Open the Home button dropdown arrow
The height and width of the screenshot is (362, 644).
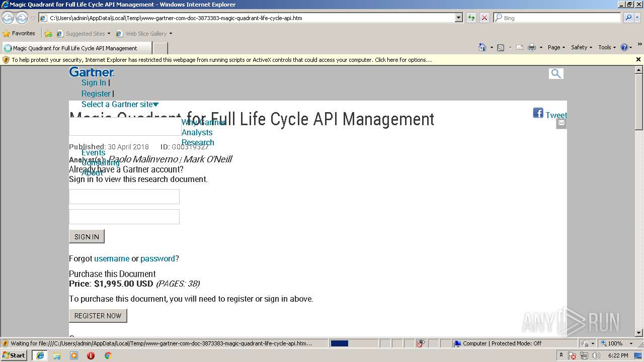click(492, 47)
